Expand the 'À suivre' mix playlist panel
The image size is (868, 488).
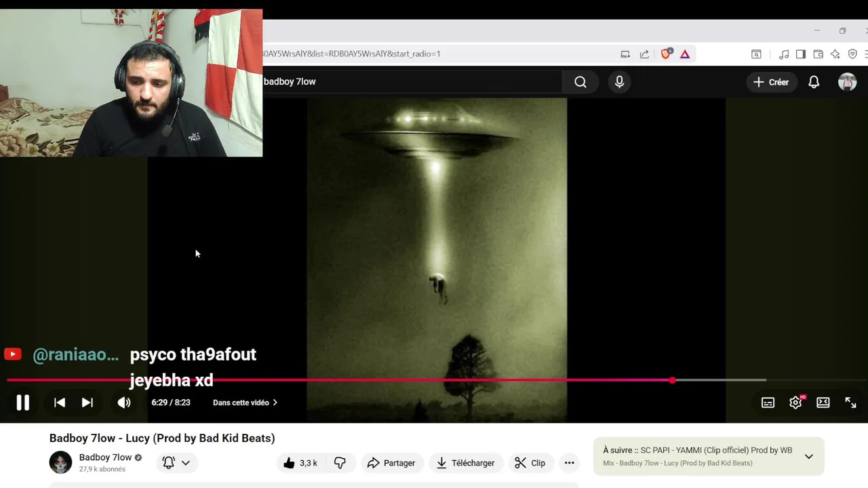click(808, 457)
